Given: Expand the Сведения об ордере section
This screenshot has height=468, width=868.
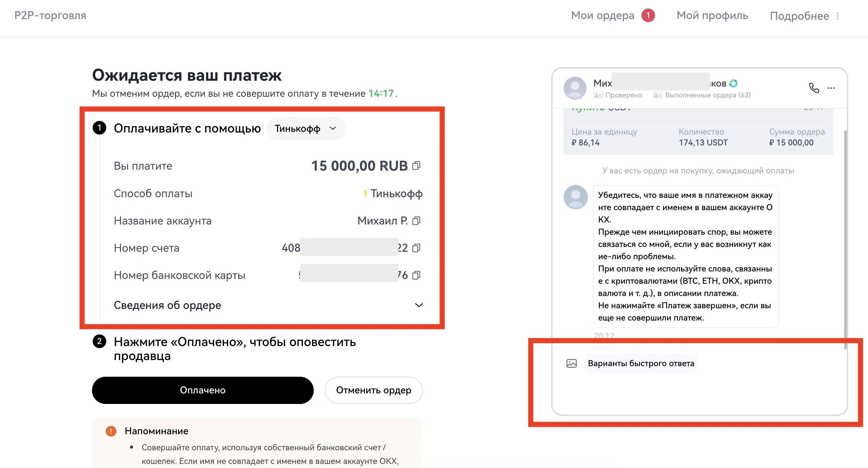Looking at the screenshot, I should (x=419, y=306).
